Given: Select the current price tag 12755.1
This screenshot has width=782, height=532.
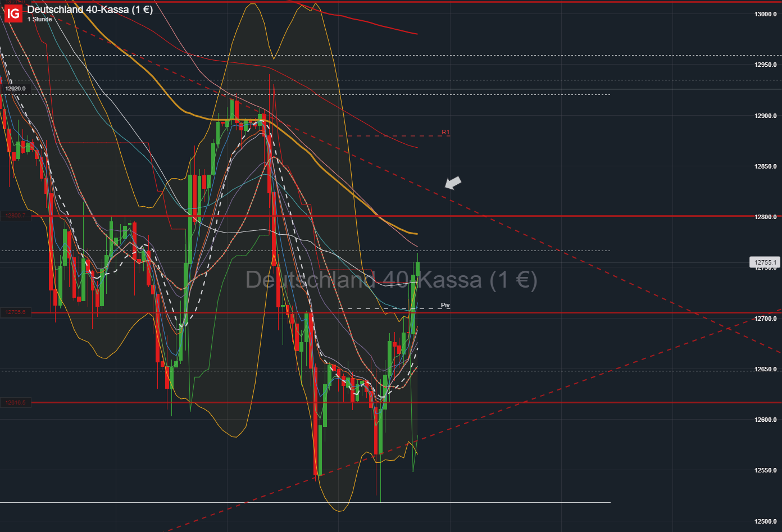Looking at the screenshot, I should [x=765, y=262].
